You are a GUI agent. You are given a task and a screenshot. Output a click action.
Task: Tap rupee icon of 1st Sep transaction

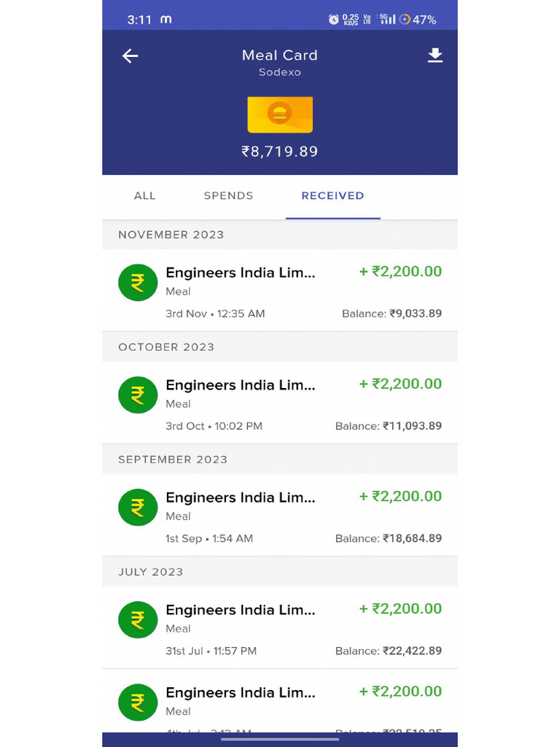pos(138,507)
